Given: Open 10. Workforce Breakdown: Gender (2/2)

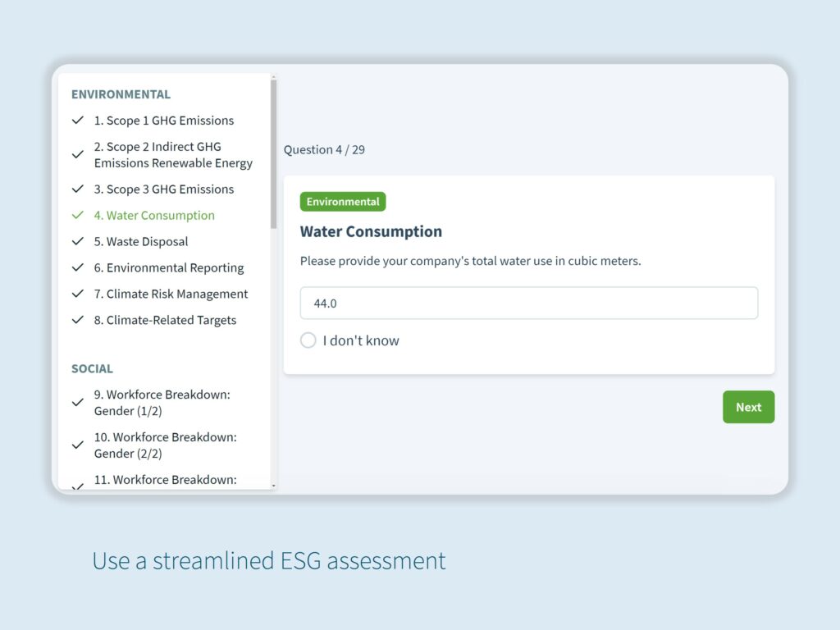Looking at the screenshot, I should [x=165, y=445].
